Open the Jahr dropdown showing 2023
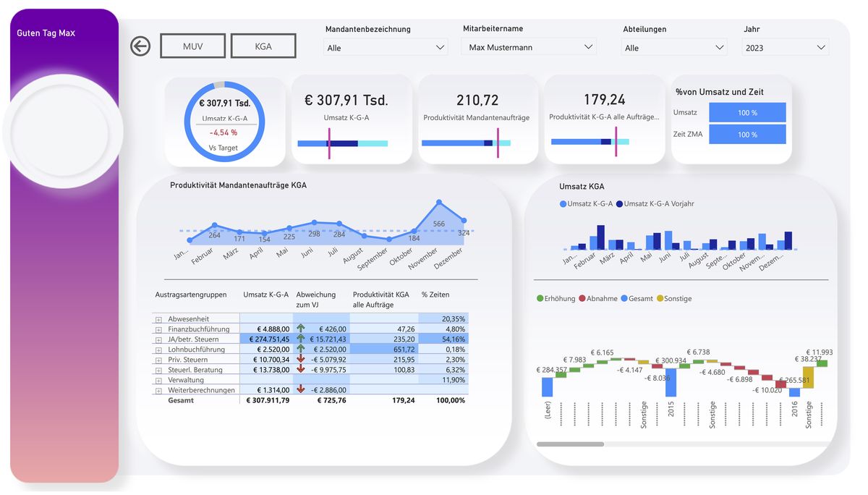 pyautogui.click(x=786, y=48)
